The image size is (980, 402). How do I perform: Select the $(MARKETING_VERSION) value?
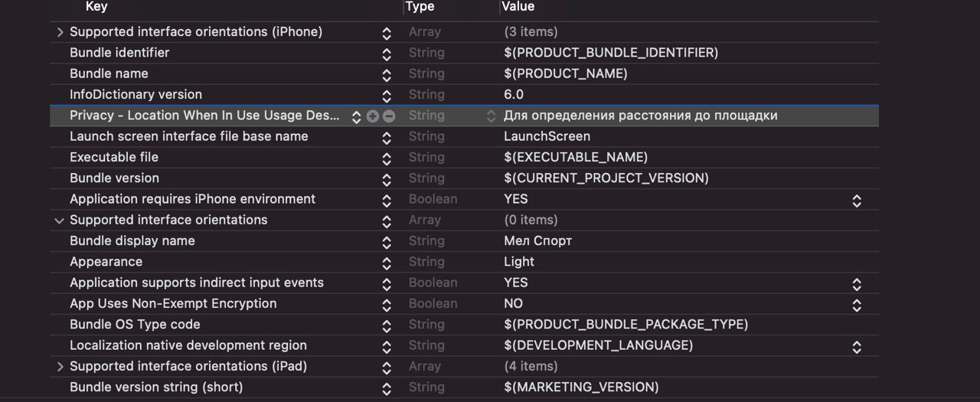point(581,387)
